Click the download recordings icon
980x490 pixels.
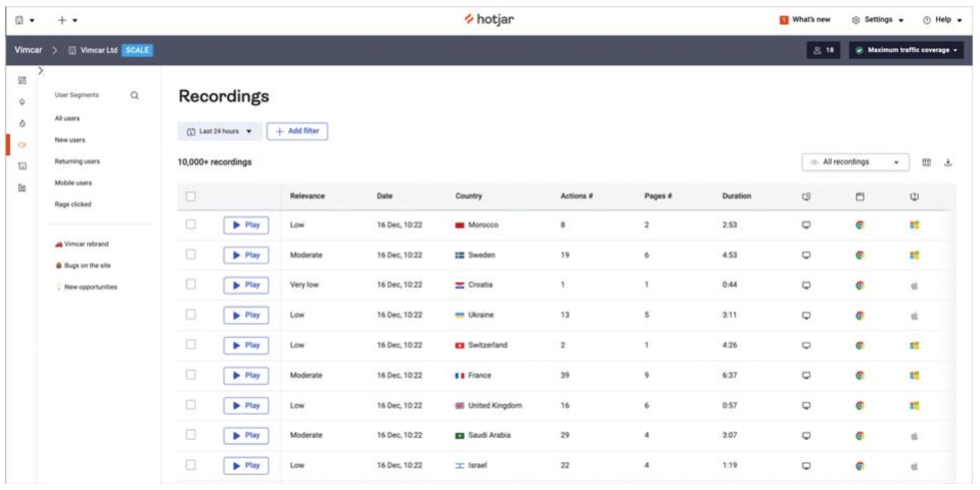pyautogui.click(x=948, y=163)
